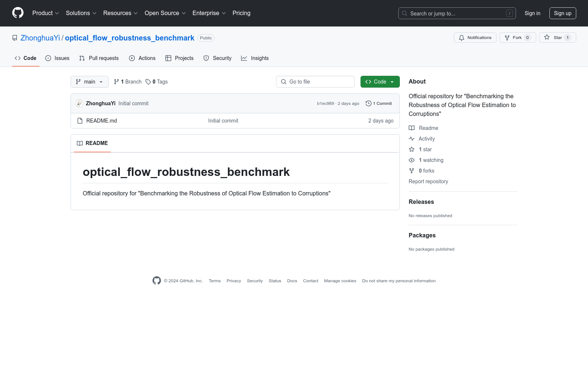Click the fork count badge

tap(527, 38)
